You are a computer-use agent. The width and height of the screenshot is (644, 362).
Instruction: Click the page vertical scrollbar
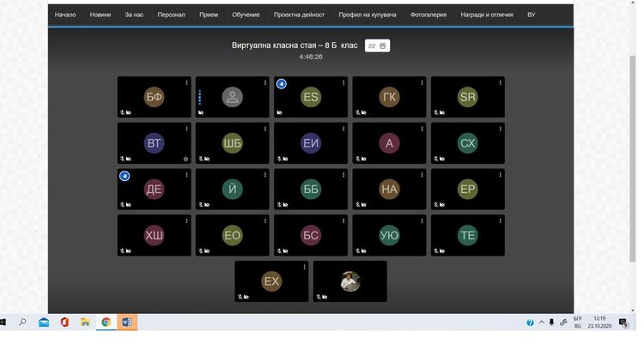pos(633,159)
